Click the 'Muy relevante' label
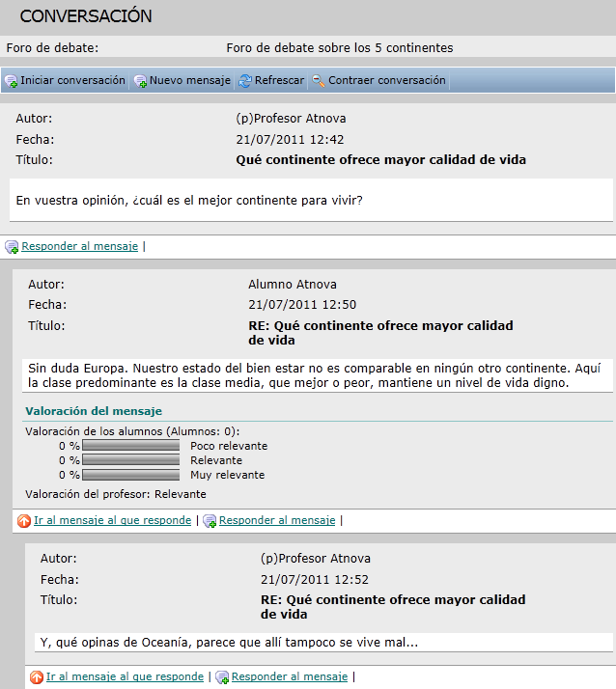 [227, 475]
